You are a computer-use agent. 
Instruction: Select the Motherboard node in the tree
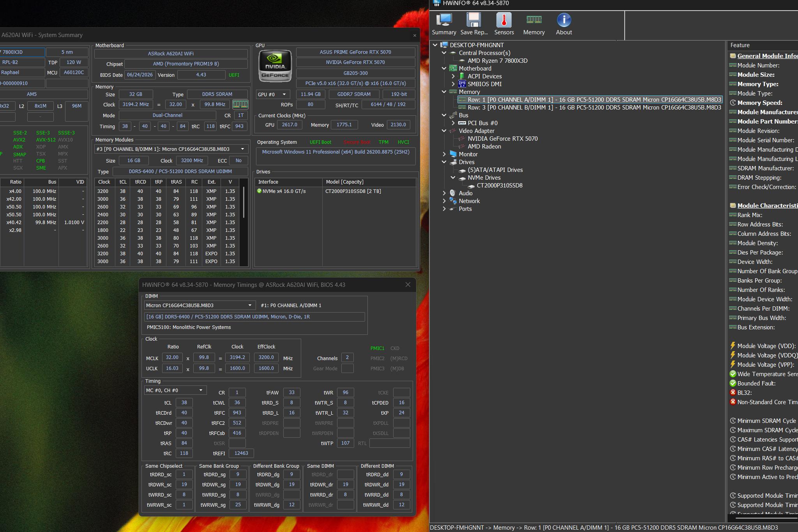[475, 69]
